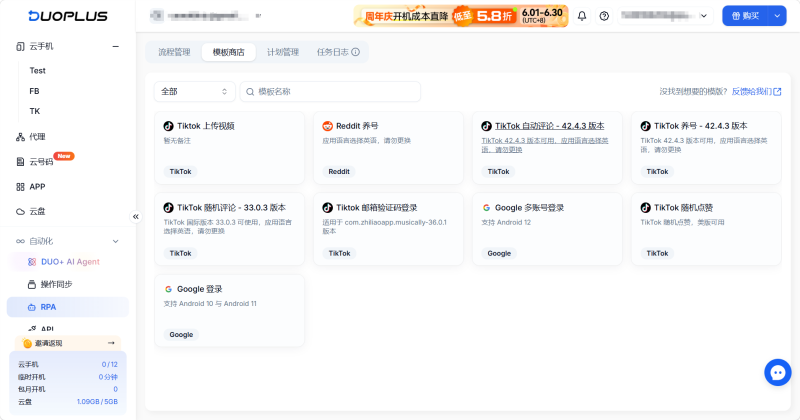800x420 pixels.
Task: Click the 1.09GB / 5GB cloud drive usage
Action: tap(97, 402)
